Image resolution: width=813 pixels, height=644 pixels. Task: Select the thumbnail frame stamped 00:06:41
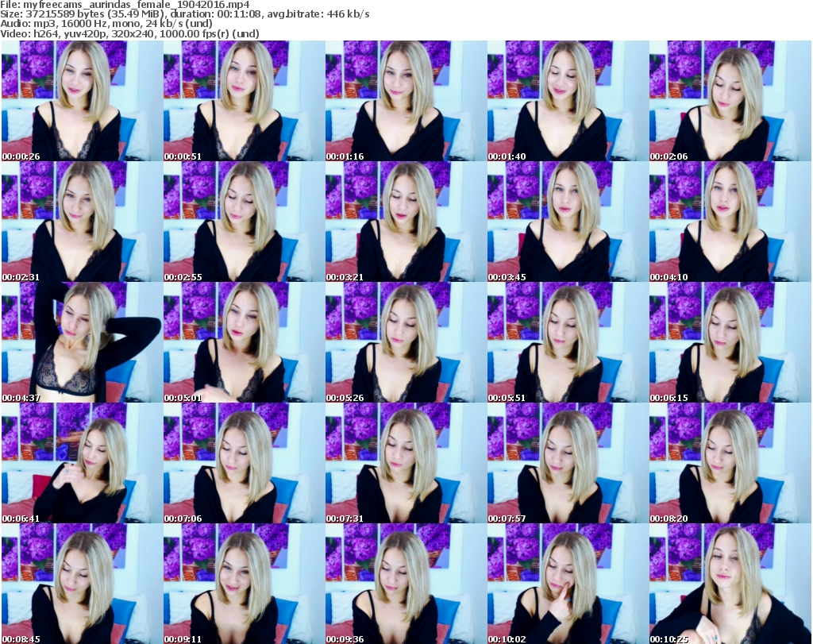tap(82, 463)
